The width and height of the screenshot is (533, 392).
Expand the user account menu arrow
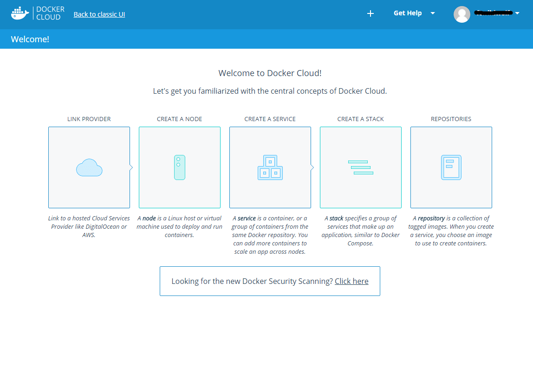click(x=517, y=13)
